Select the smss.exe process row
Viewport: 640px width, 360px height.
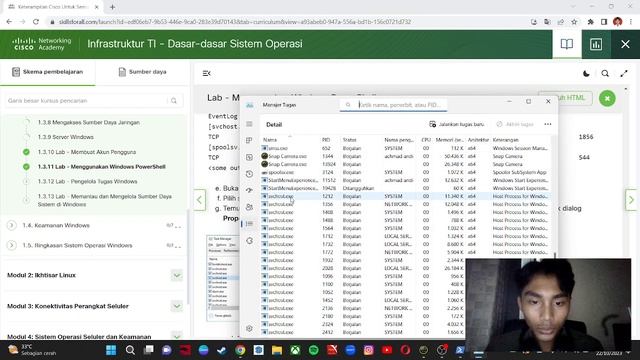click(405, 148)
